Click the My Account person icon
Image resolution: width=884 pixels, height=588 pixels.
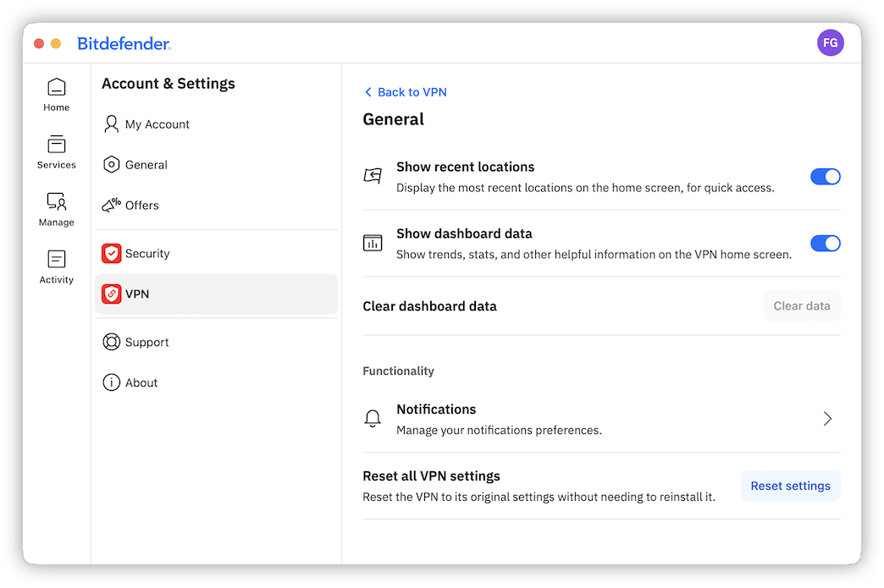[111, 124]
